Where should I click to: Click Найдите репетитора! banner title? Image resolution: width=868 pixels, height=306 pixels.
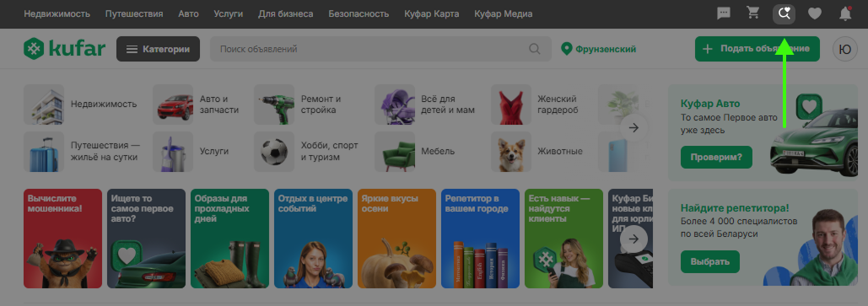pos(735,208)
